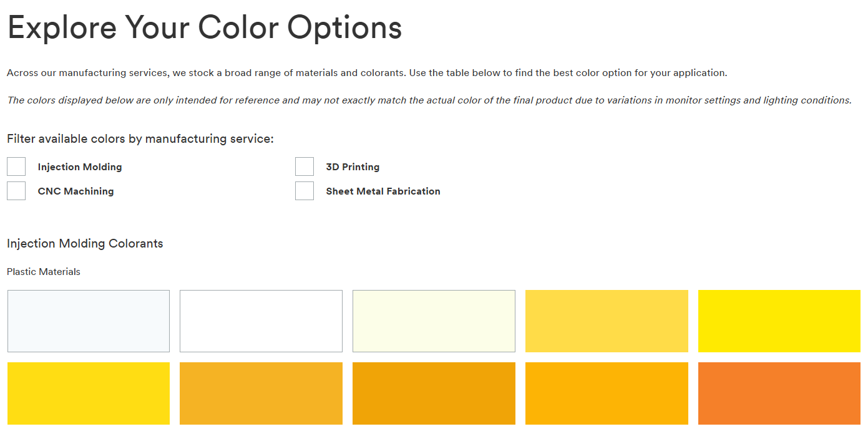Toggle the Sheet Metal Fabrication checkbox

click(x=305, y=190)
